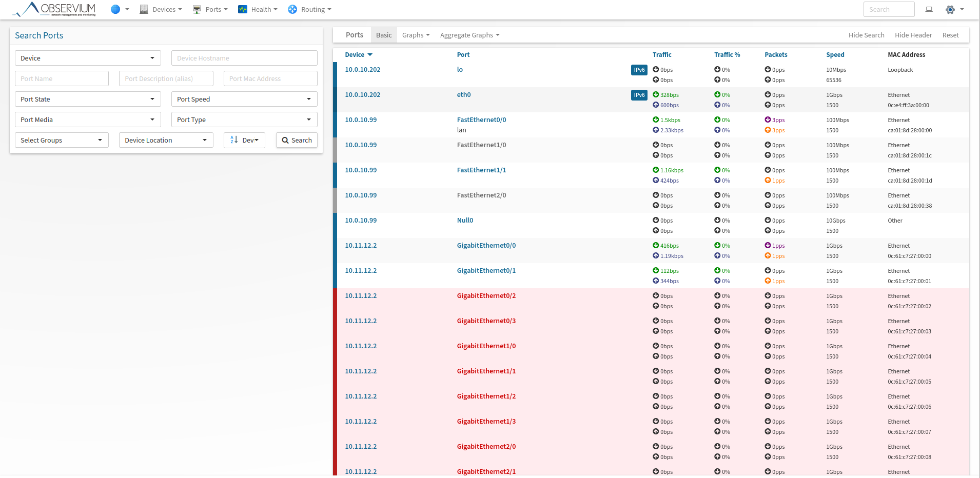Open the blue globe menu icon
The width and height of the screenshot is (980, 478).
[115, 9]
